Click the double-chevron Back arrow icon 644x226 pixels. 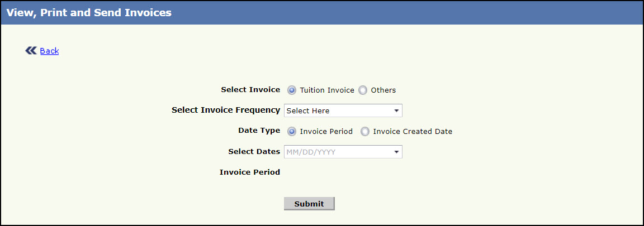[31, 51]
